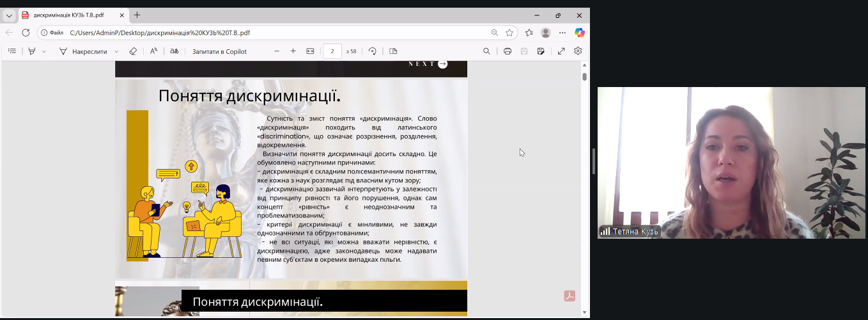This screenshot has width=868, height=320.
Task: Enter full screen mode for PDF
Action: pos(561,51)
